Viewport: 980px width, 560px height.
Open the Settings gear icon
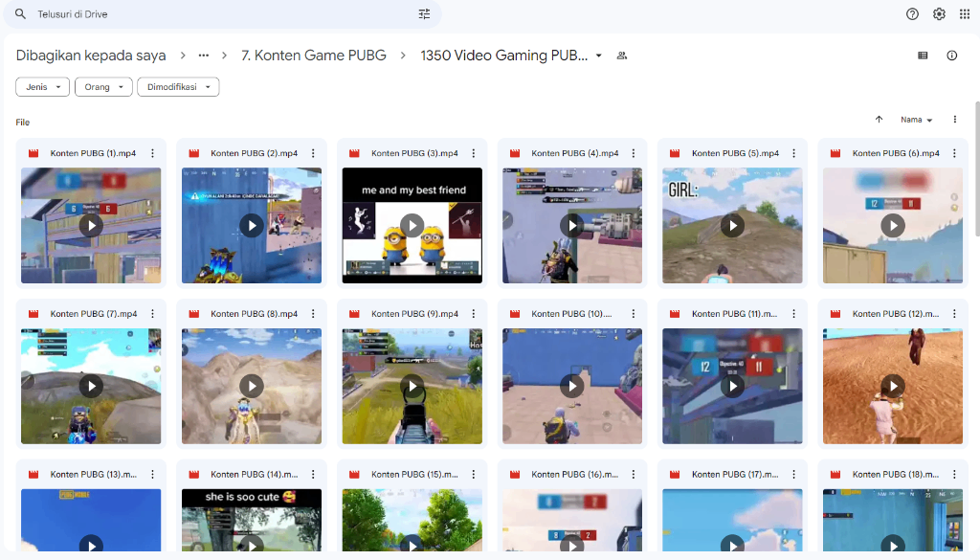939,14
